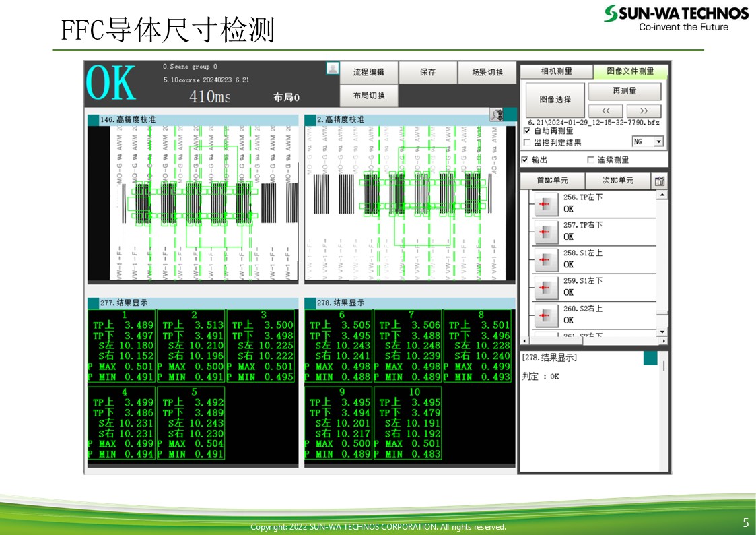Select the 259.S1左下 unit icon
Viewport: 756px width, 535px height.
pos(546,287)
